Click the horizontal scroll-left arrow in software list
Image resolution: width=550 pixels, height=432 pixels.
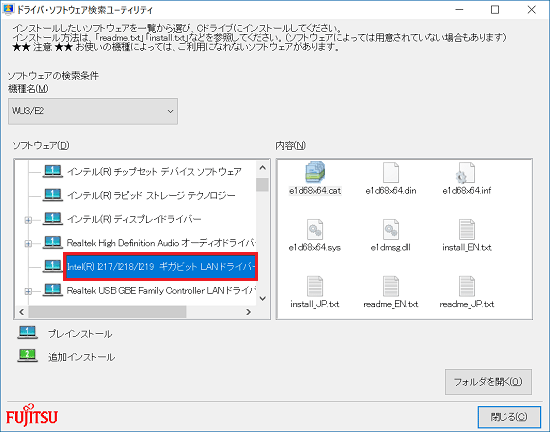coord(22,312)
